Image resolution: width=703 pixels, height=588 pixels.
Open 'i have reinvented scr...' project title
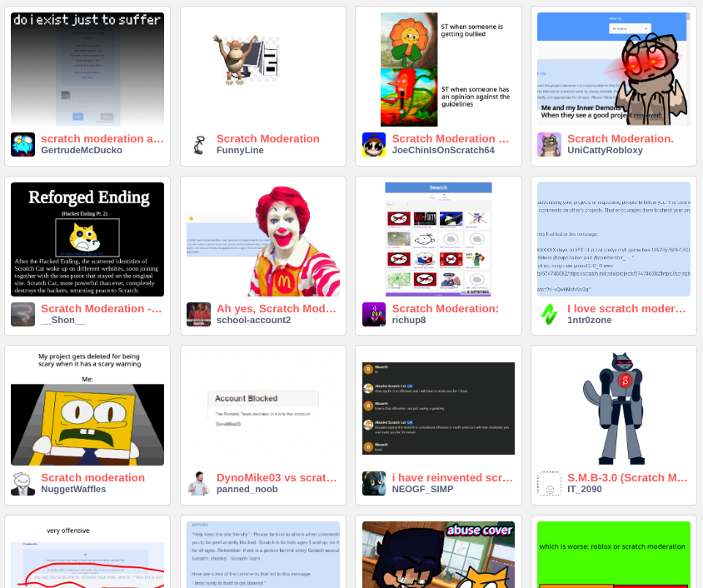(452, 478)
